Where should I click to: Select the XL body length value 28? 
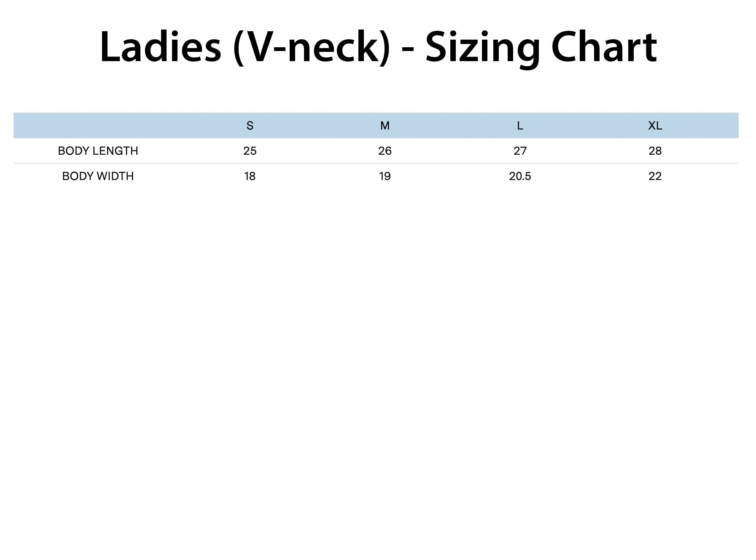click(x=655, y=151)
